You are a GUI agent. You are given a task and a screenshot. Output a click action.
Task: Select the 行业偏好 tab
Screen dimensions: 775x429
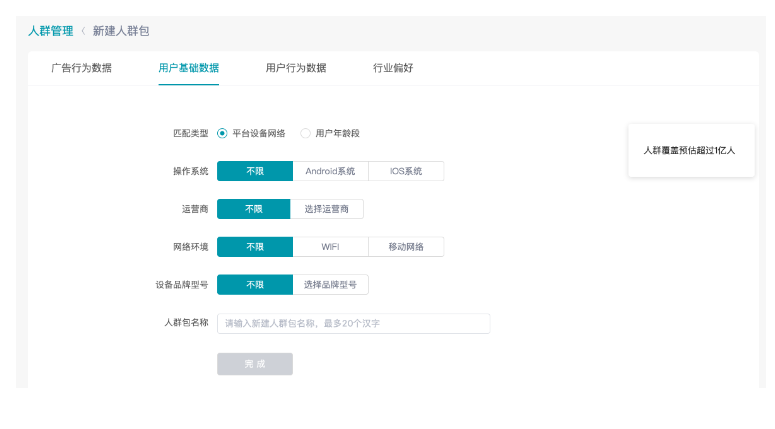[393, 68]
